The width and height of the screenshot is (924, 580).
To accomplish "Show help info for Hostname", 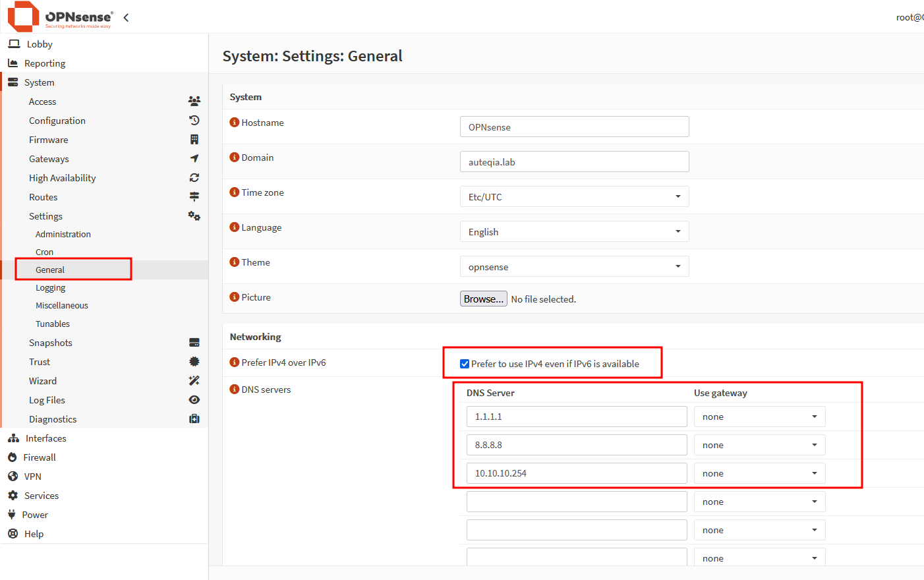I will click(x=234, y=123).
